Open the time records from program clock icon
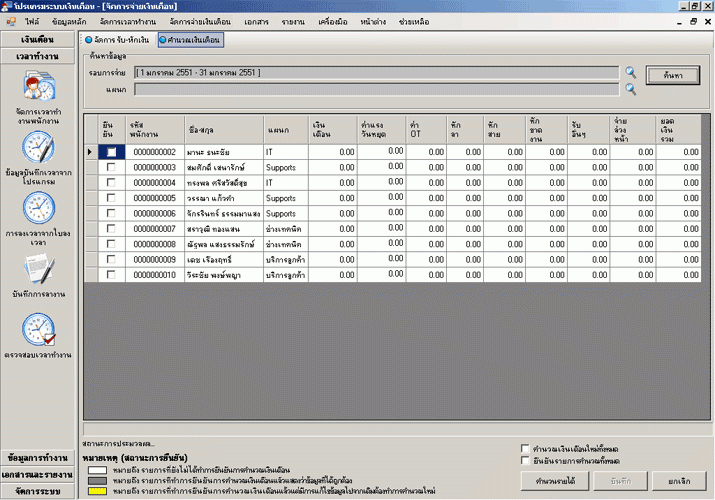This screenshot has height=500, width=715. 39,147
